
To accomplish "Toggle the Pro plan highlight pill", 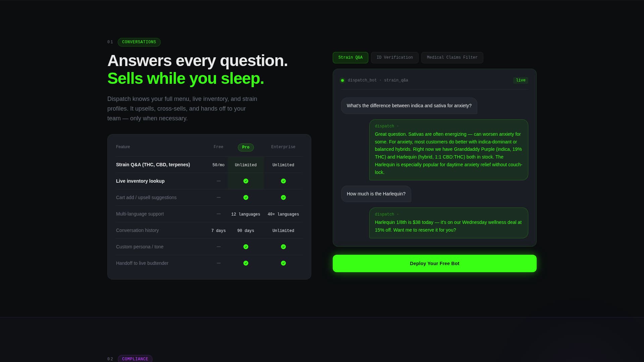I will [246, 147].
